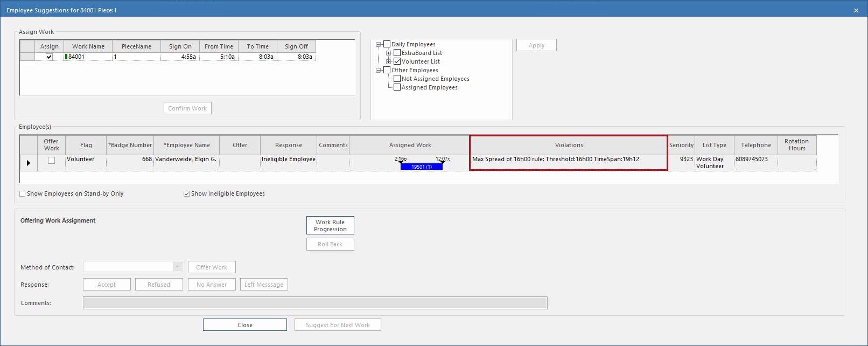Click the Refused response button
Image resolution: width=868 pixels, height=346 pixels.
(x=159, y=285)
